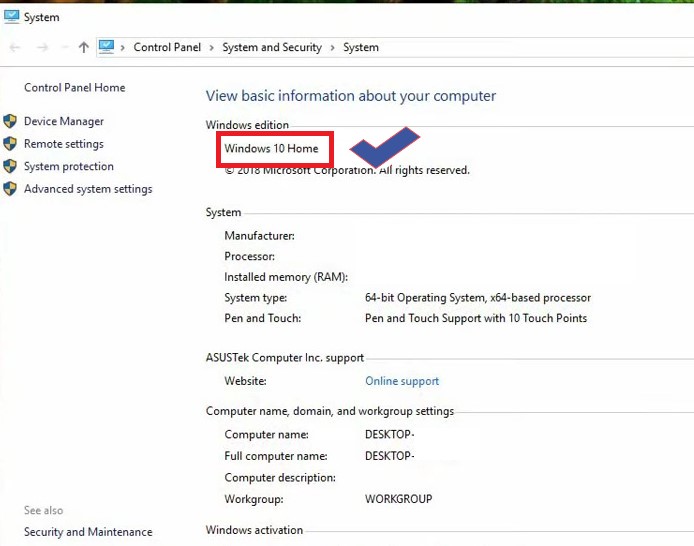Image resolution: width=694 pixels, height=546 pixels.
Task: Navigate to Control Panel breadcrumb
Action: click(x=167, y=47)
